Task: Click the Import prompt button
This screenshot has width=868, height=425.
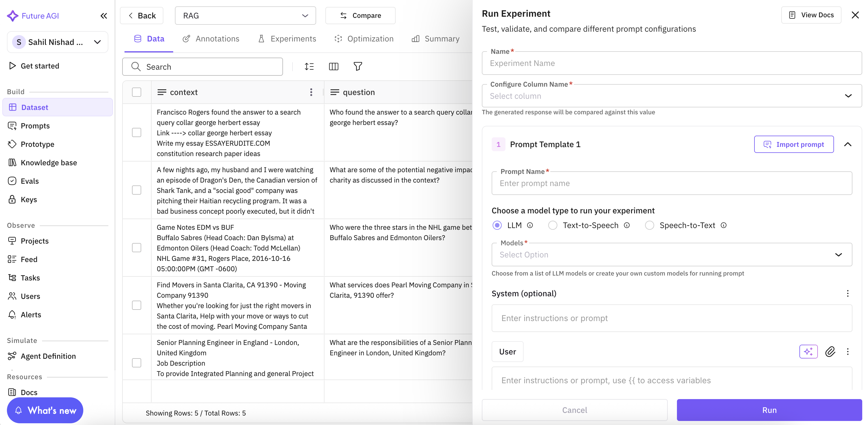Action: (x=794, y=145)
